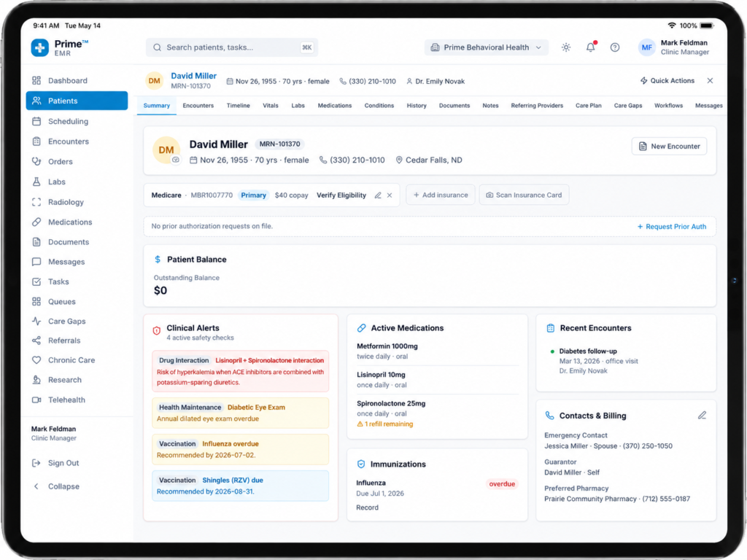Open Research in the sidebar
The width and height of the screenshot is (747, 560).
click(77, 380)
